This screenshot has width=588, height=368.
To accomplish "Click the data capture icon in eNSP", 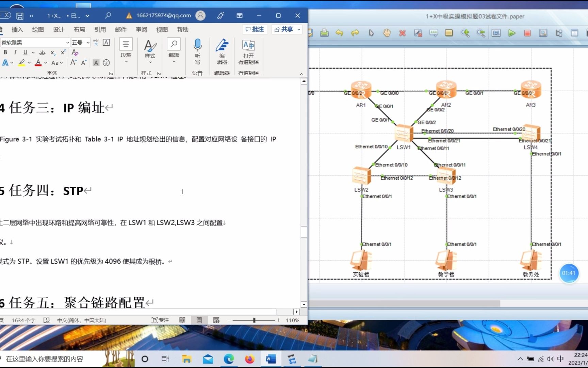I will pyautogui.click(x=543, y=33).
